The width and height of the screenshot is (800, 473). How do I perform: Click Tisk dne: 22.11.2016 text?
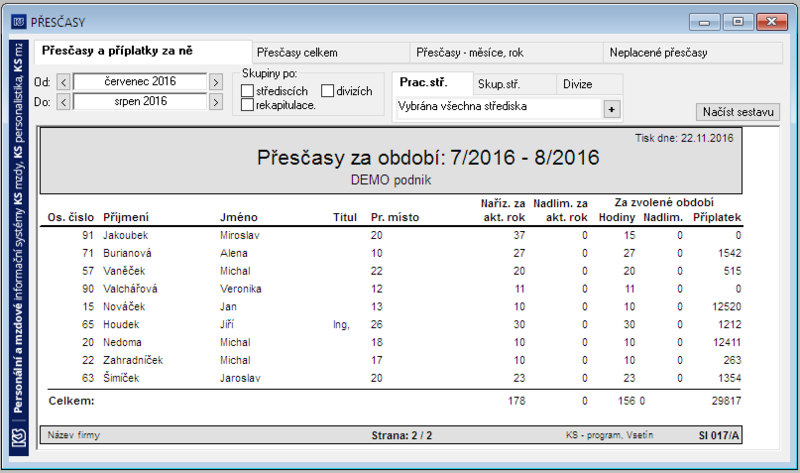pyautogui.click(x=684, y=138)
